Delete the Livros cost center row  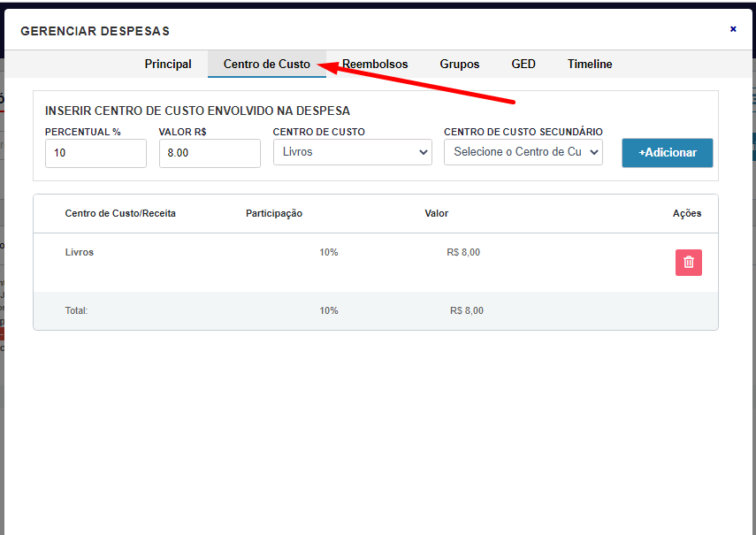pos(688,263)
